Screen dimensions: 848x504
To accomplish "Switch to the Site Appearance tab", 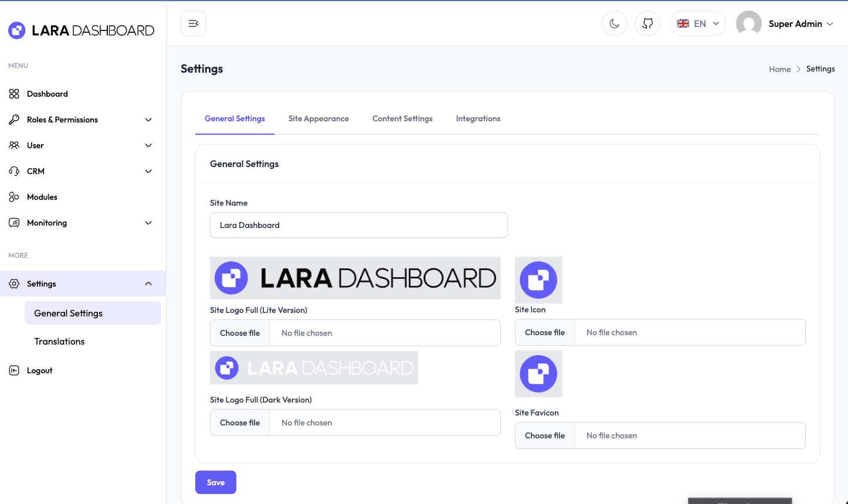I will [x=318, y=118].
